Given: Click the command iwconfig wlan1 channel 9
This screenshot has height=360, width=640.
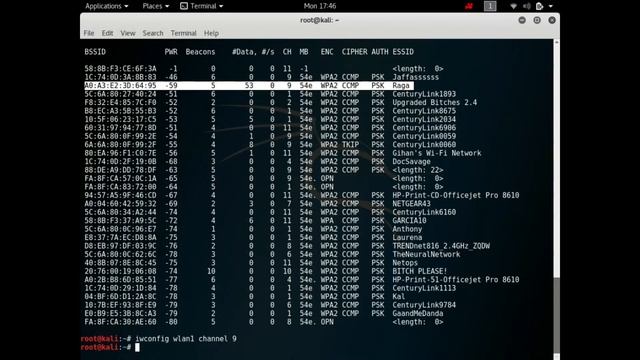Looking at the screenshot, I should [186, 339].
